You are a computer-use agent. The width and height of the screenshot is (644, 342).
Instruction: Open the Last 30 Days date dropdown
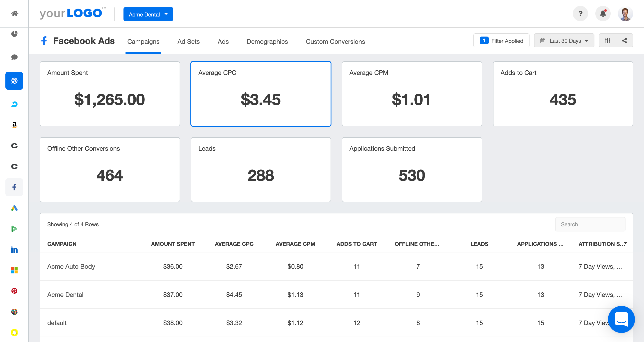(x=564, y=41)
